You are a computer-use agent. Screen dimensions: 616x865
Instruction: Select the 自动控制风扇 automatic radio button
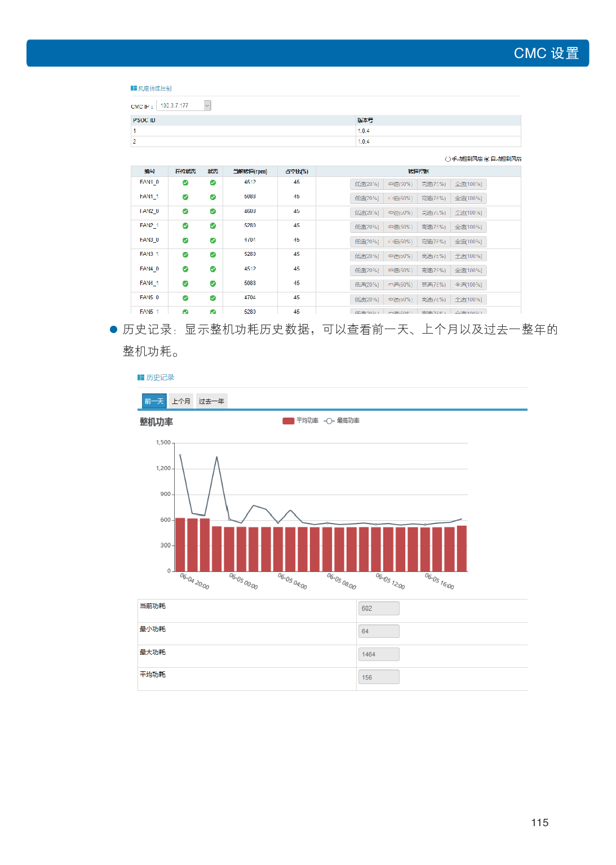pos(487,159)
